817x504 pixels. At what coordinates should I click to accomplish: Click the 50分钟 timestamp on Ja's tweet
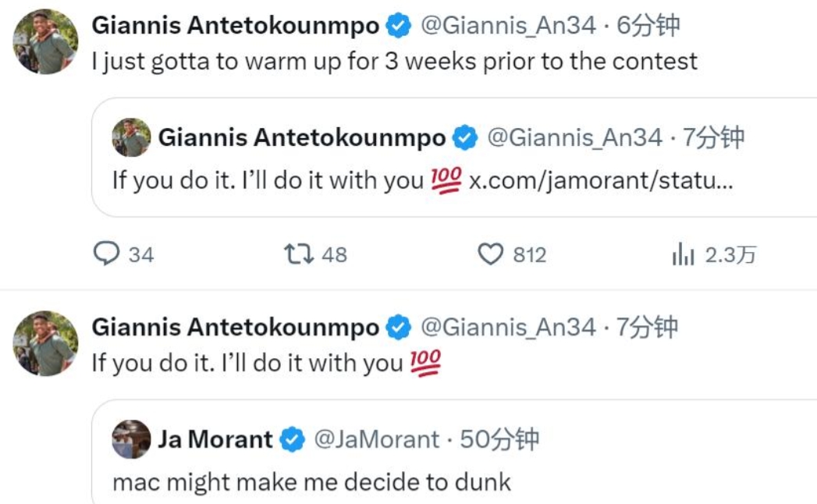click(x=499, y=440)
